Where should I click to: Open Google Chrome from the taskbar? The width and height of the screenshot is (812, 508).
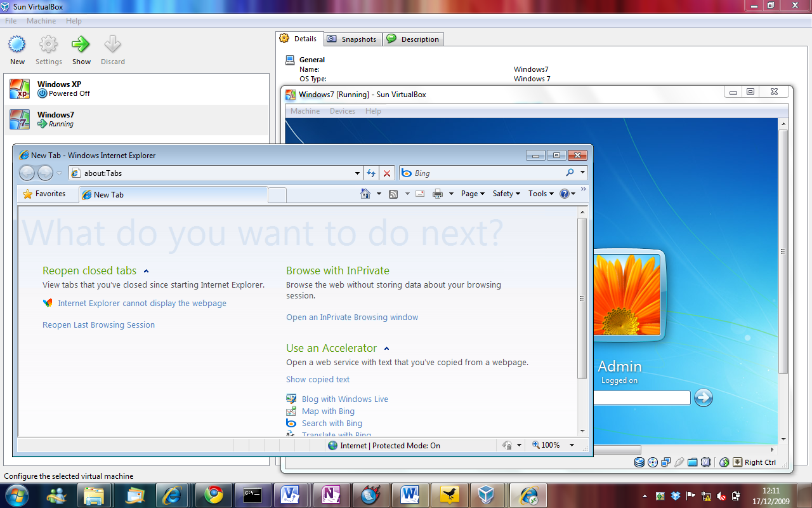(214, 495)
